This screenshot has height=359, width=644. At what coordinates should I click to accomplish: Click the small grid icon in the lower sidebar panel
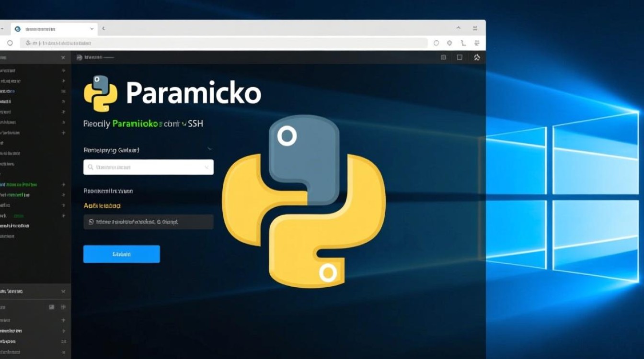click(x=53, y=307)
